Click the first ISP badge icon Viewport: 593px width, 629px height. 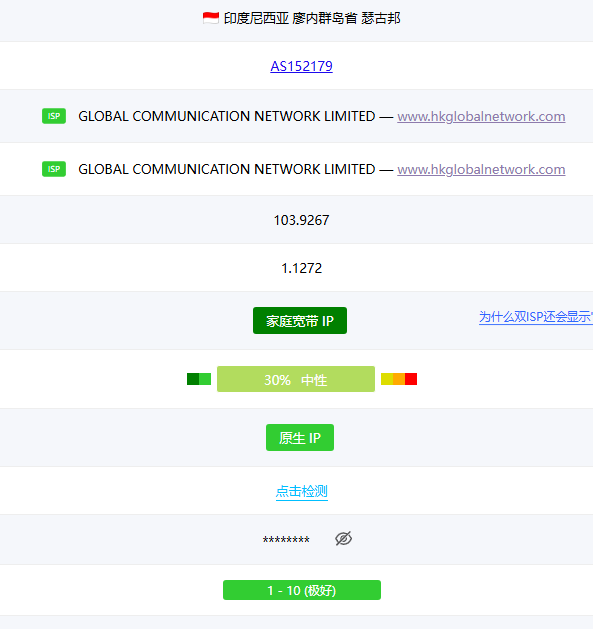(x=54, y=116)
